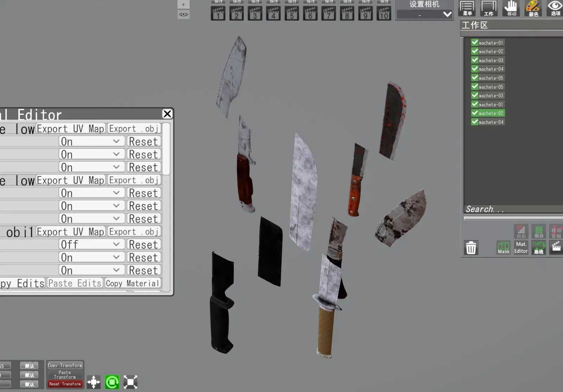Open the 设置相机 camera dropdown
The width and height of the screenshot is (563, 392).
(x=425, y=14)
